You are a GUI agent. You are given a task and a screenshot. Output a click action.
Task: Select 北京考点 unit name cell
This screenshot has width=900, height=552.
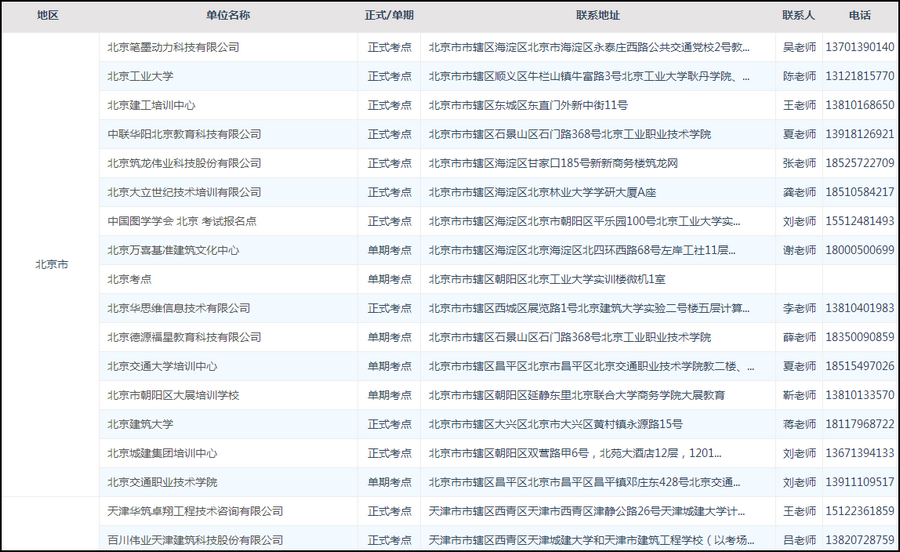pyautogui.click(x=129, y=279)
